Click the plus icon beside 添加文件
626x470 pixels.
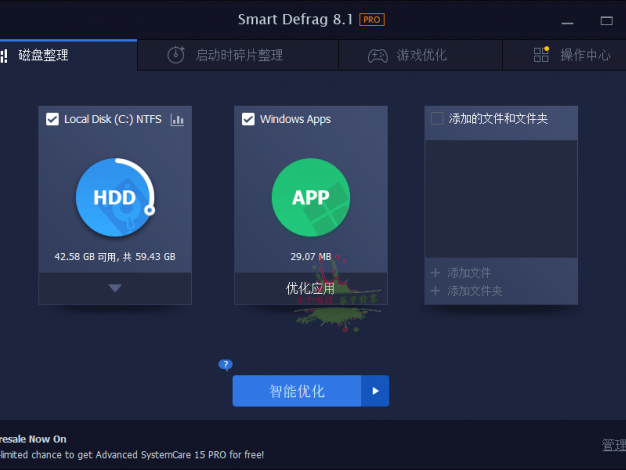pyautogui.click(x=436, y=273)
